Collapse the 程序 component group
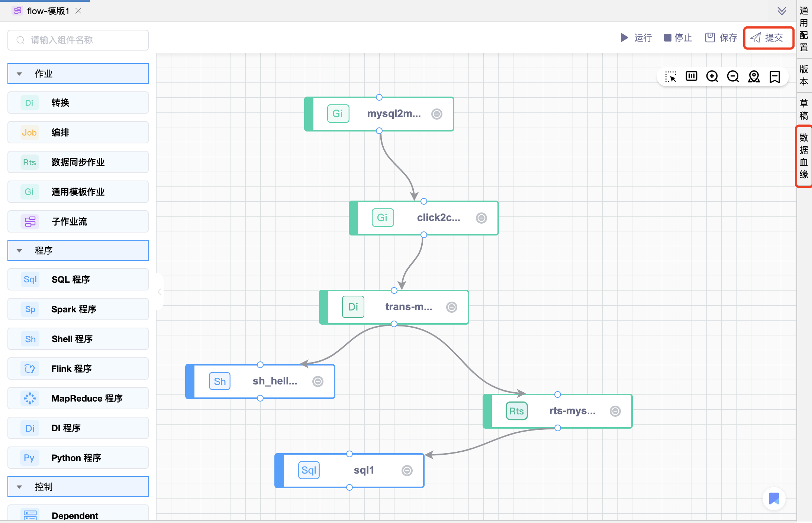Image resolution: width=812 pixels, height=523 pixels. coord(19,251)
